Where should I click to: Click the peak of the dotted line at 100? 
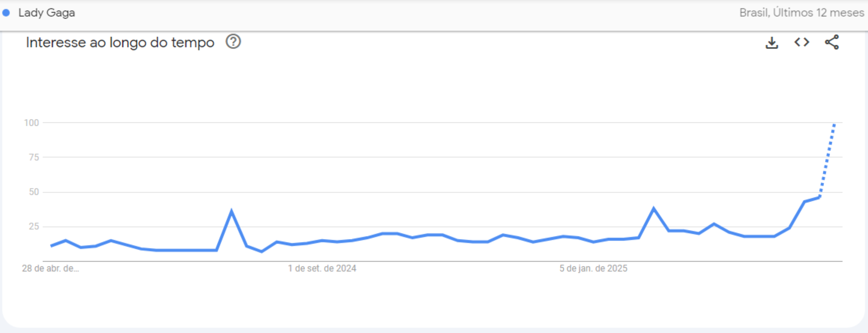point(834,124)
